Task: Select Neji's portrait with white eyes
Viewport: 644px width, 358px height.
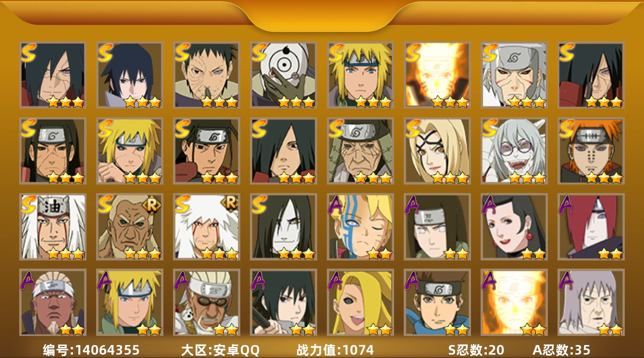Action: coord(437,227)
